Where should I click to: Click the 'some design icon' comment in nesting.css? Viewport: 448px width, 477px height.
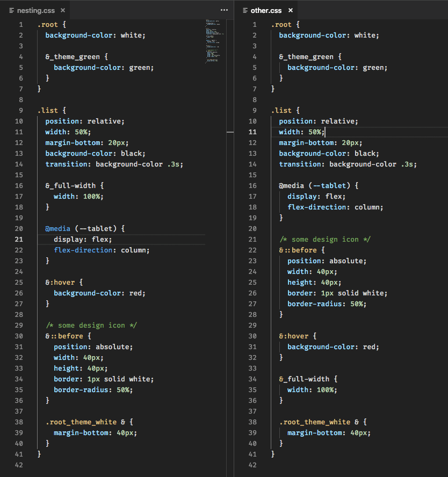pos(91,326)
